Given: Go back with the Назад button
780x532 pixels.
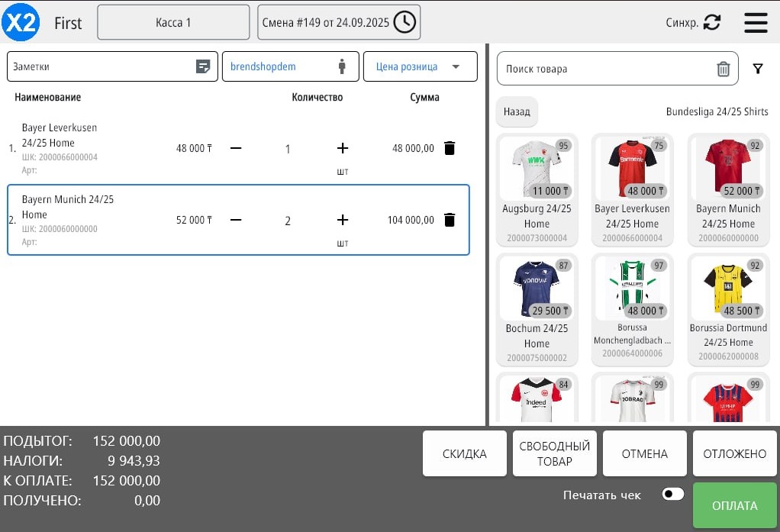Looking at the screenshot, I should (x=517, y=111).
